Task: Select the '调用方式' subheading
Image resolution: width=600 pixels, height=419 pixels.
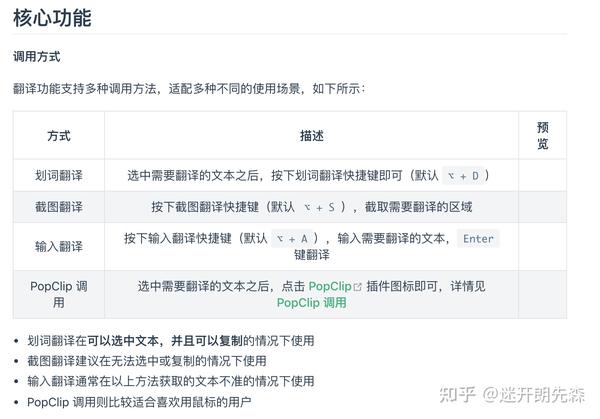Action: (x=36, y=57)
